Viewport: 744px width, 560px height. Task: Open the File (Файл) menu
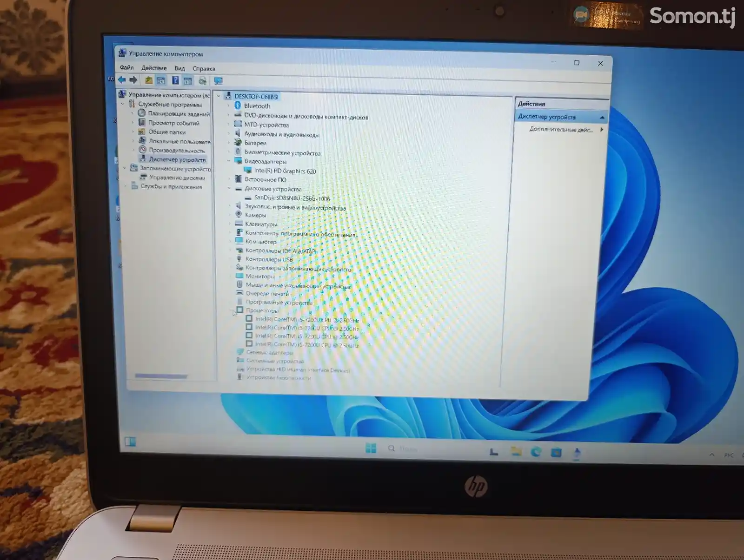126,67
